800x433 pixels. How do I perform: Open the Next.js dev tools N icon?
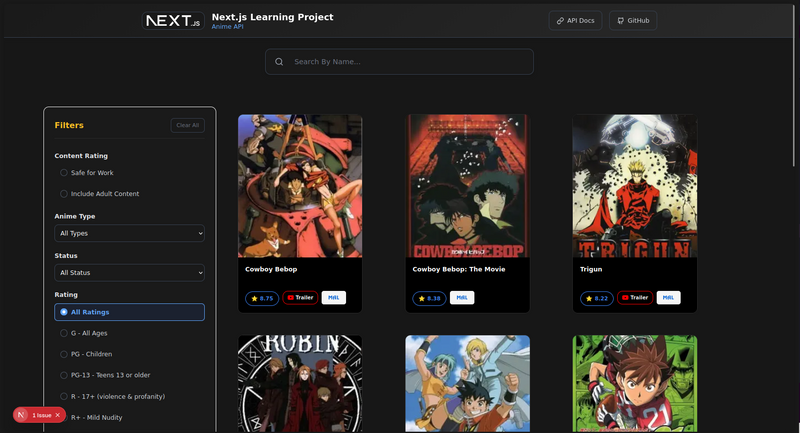tap(21, 414)
